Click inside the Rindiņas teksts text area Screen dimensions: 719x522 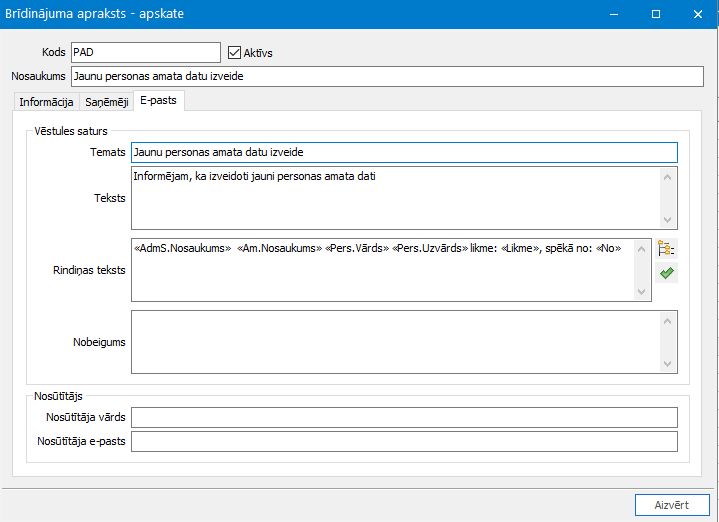(383, 270)
